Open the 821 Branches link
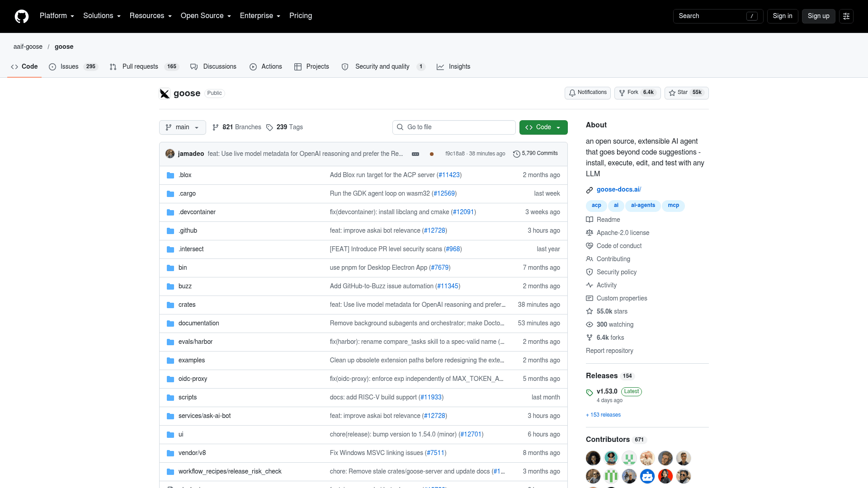 point(237,127)
